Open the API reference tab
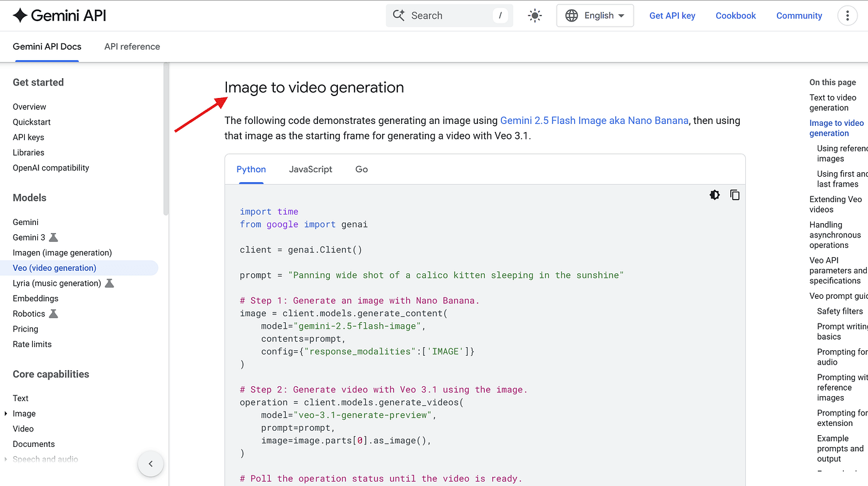This screenshot has height=486, width=868. pos(132,46)
